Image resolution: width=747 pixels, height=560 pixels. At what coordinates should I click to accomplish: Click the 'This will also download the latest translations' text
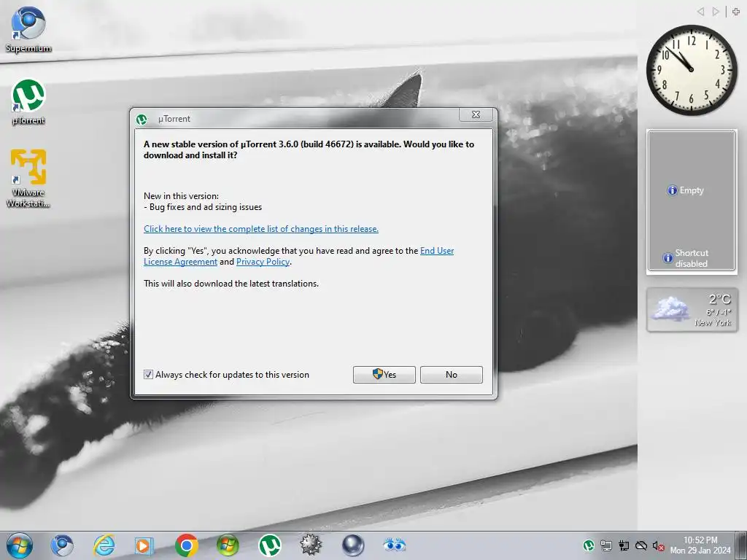point(231,284)
